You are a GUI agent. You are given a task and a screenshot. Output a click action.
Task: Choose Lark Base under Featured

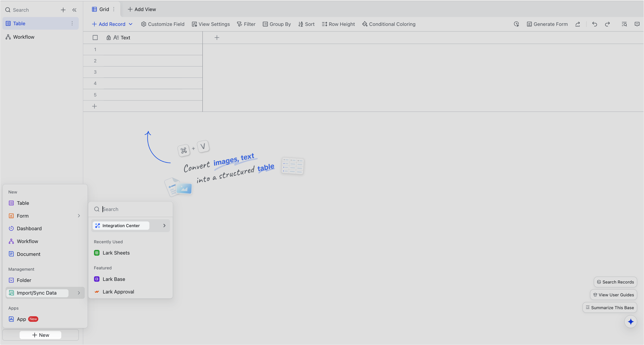pyautogui.click(x=130, y=279)
